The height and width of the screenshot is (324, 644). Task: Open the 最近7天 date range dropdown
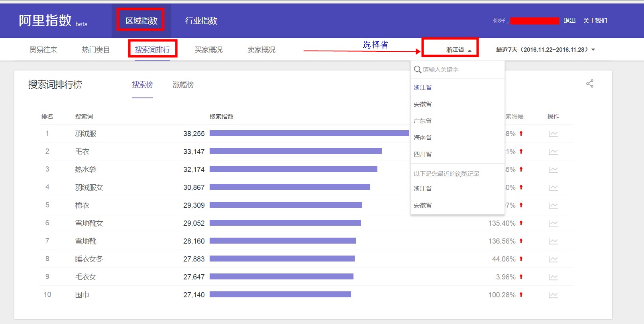pos(546,50)
